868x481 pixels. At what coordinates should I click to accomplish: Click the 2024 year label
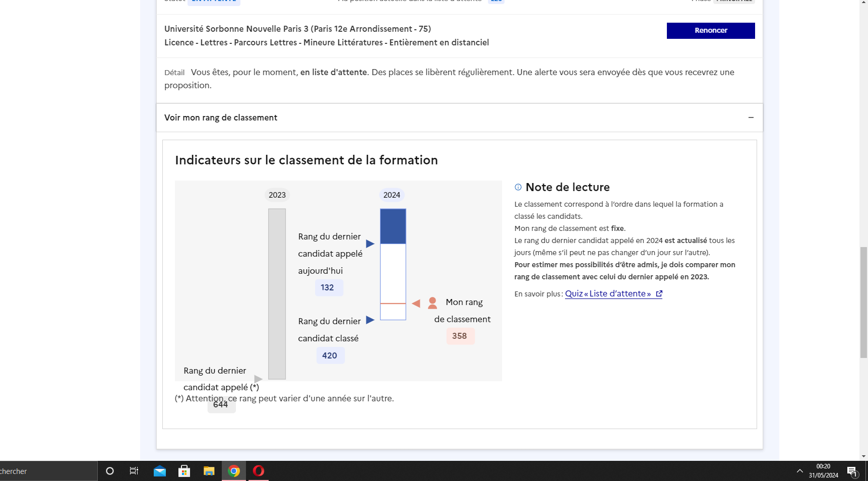[x=392, y=195]
